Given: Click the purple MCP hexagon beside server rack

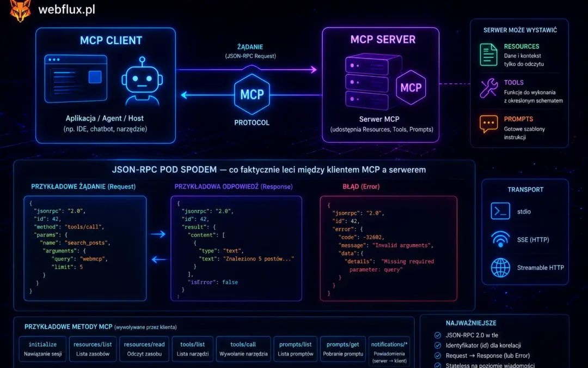Looking at the screenshot, I should click(x=411, y=87).
